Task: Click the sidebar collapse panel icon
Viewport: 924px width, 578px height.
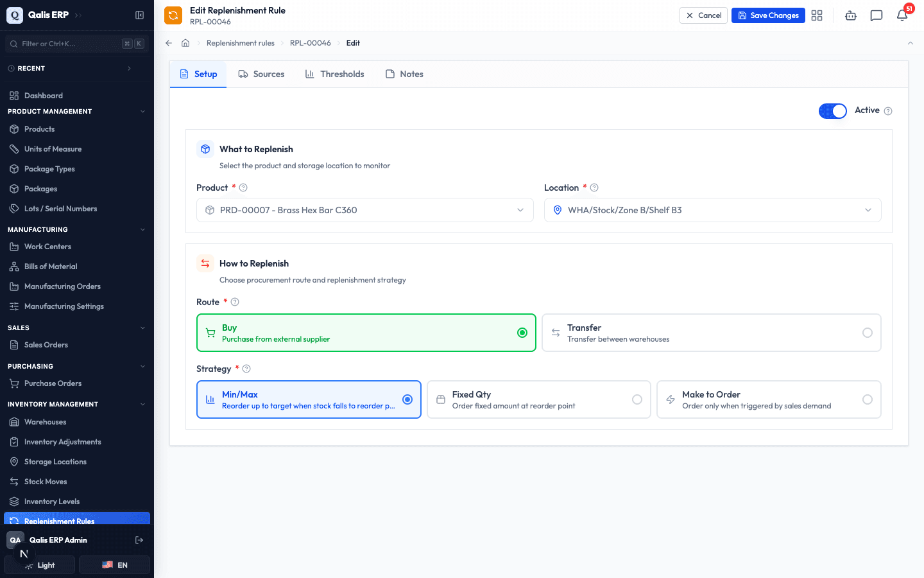Action: [139, 15]
